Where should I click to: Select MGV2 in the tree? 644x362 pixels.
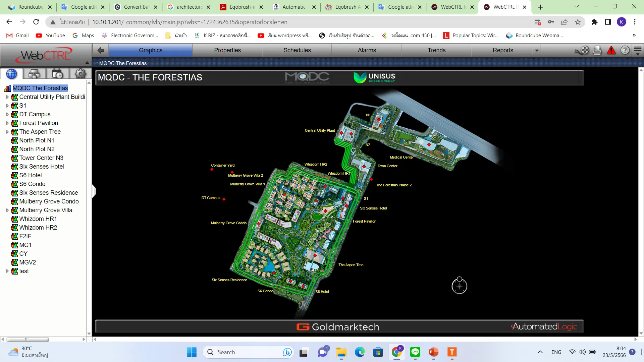tap(28, 262)
